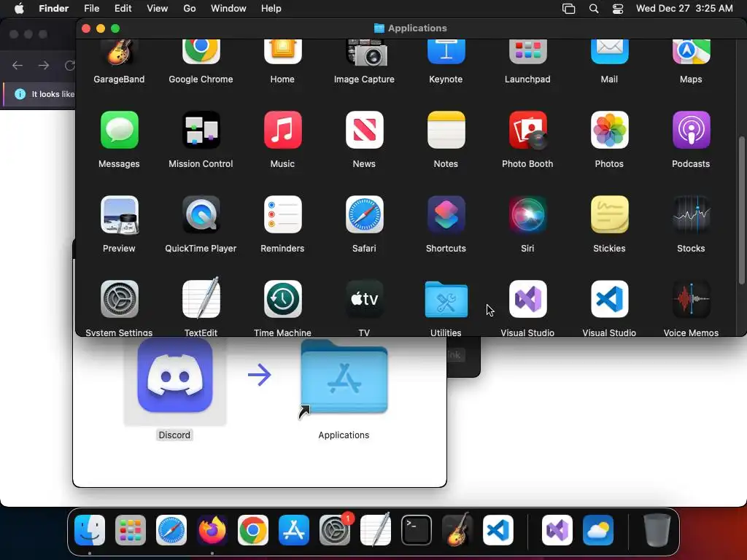
Task: Select the Stocks app icon
Action: pos(691,215)
